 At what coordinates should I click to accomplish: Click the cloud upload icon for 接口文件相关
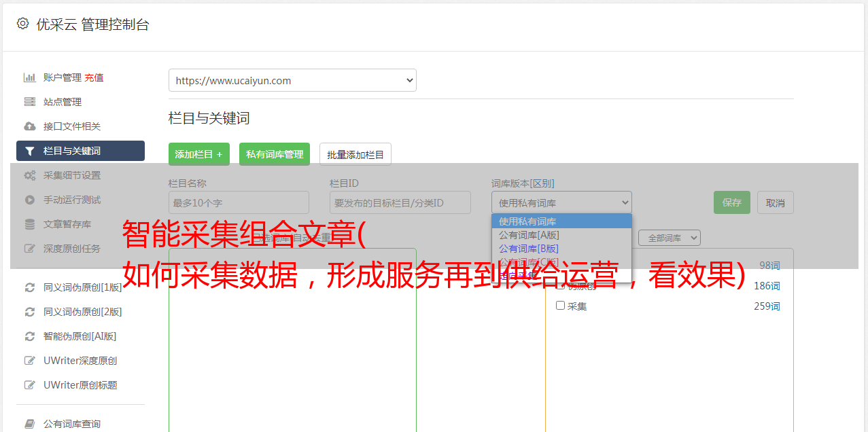tap(30, 126)
